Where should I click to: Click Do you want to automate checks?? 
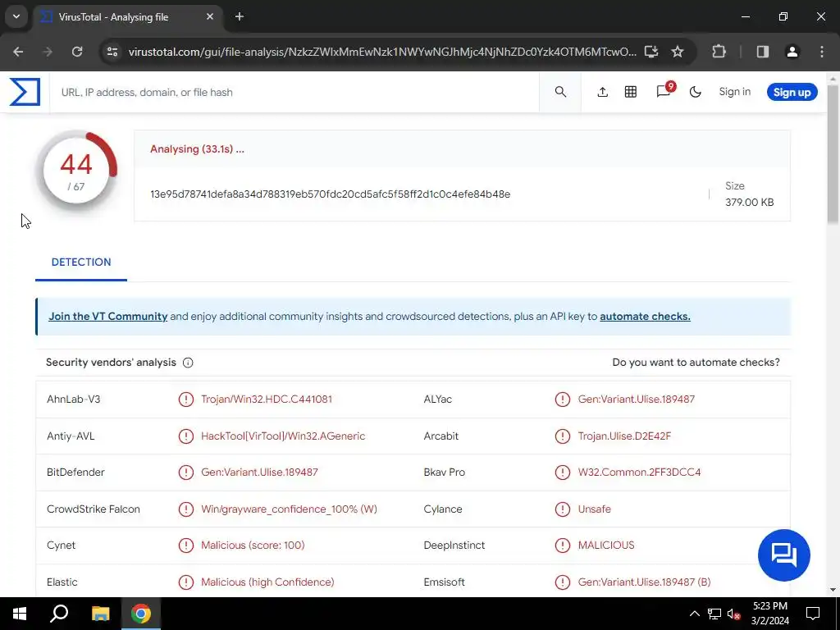pyautogui.click(x=696, y=363)
